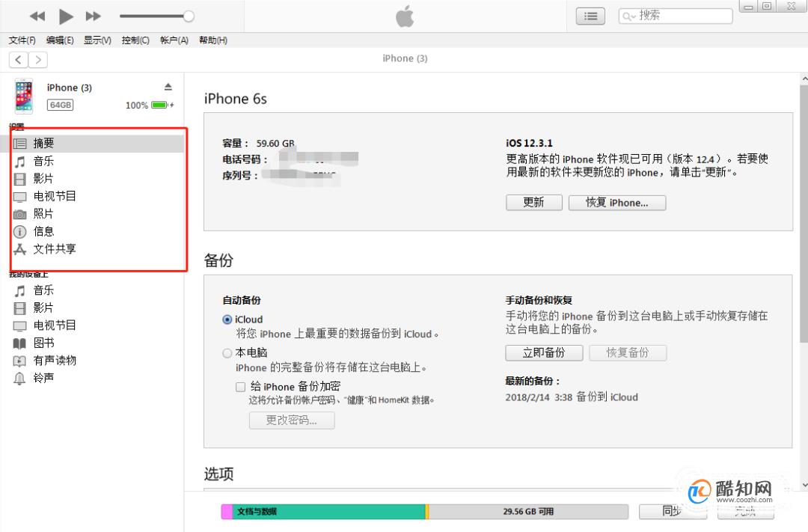The width and height of the screenshot is (808, 532).
Task: Open the 文件(F) menu
Action: coord(22,40)
